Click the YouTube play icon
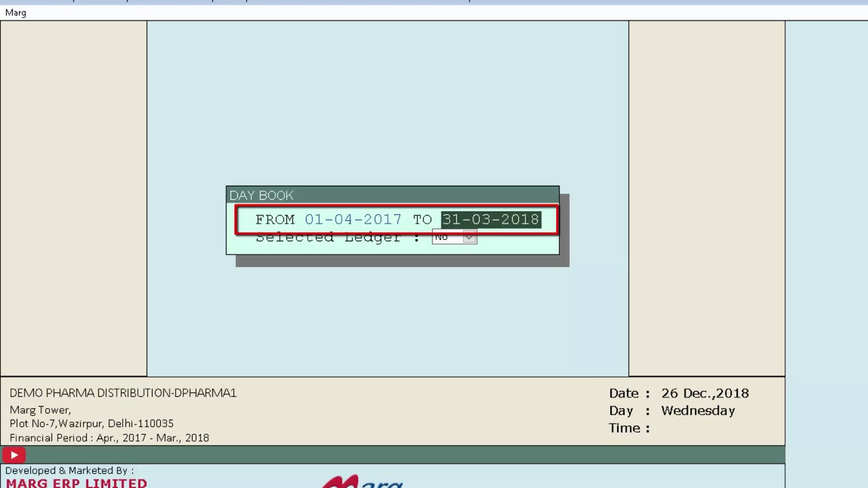Image resolution: width=868 pixels, height=488 pixels. (x=14, y=455)
